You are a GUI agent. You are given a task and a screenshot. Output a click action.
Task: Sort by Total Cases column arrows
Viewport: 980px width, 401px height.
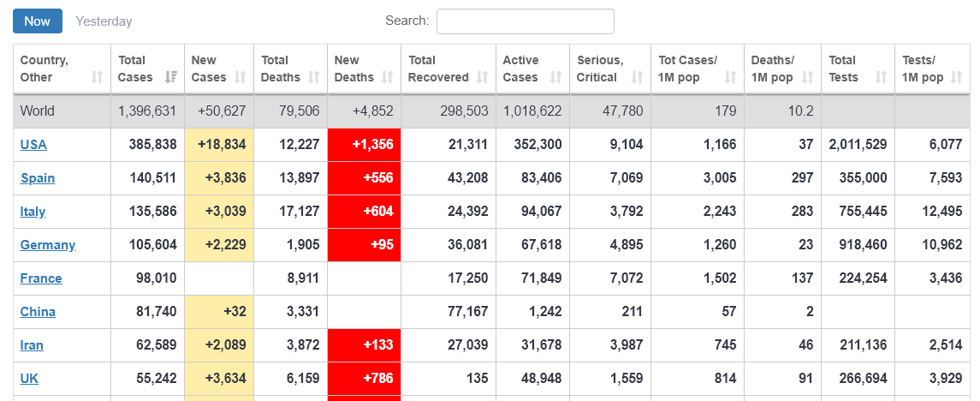point(170,78)
